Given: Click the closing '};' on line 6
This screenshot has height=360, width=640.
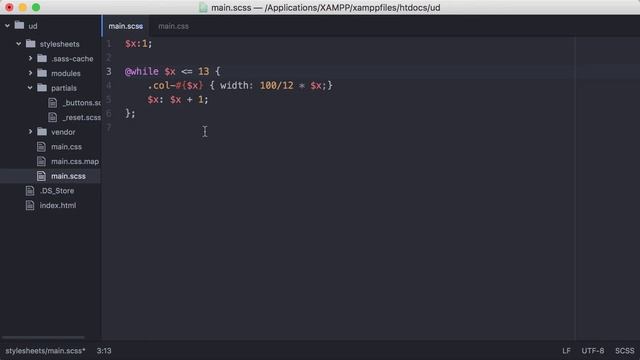Looking at the screenshot, I should [x=130, y=113].
